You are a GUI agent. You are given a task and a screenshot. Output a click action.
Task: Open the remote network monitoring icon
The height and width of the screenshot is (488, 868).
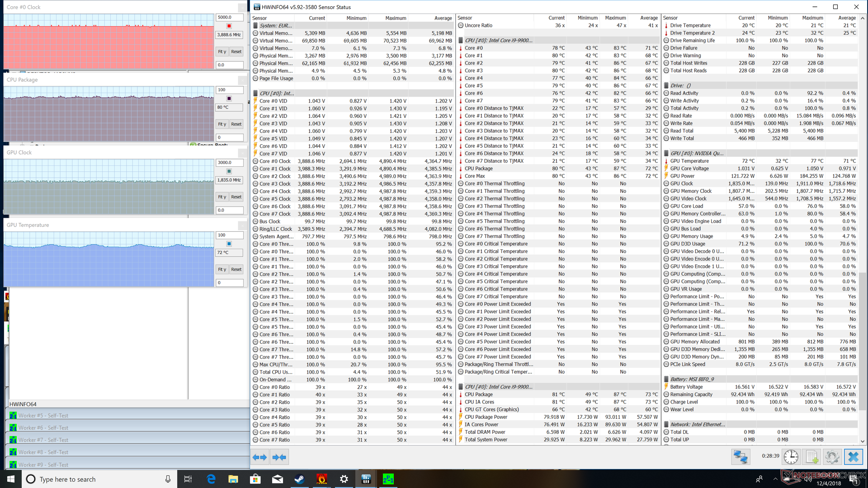point(740,457)
